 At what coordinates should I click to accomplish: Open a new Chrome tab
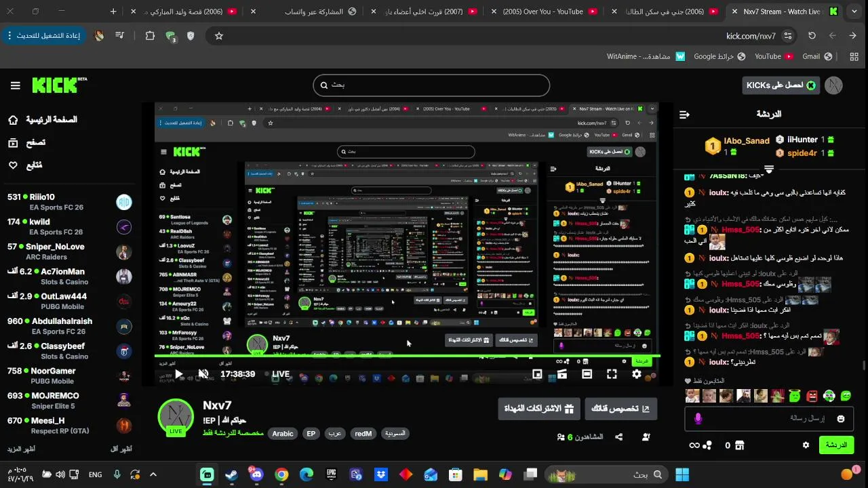(x=113, y=12)
